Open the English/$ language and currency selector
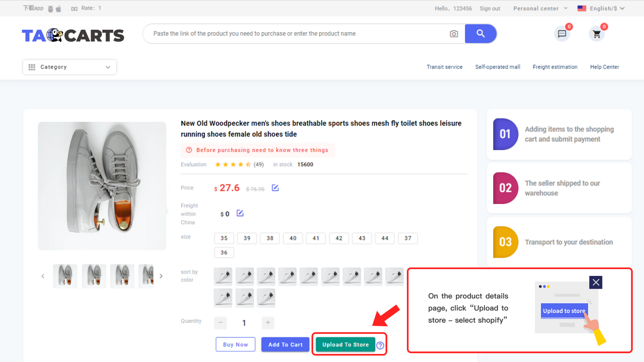644x362 pixels. click(602, 8)
